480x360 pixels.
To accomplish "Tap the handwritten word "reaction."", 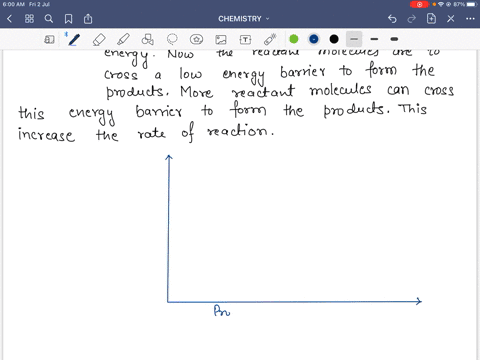I will [x=241, y=131].
